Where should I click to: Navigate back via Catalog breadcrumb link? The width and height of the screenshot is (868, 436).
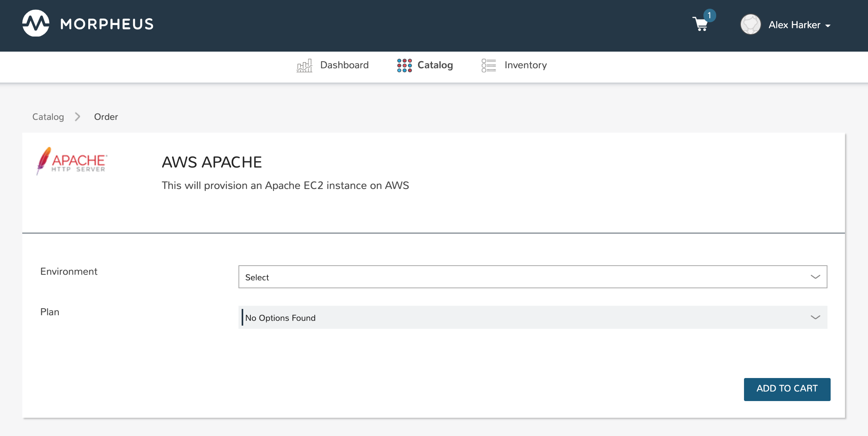pyautogui.click(x=48, y=117)
